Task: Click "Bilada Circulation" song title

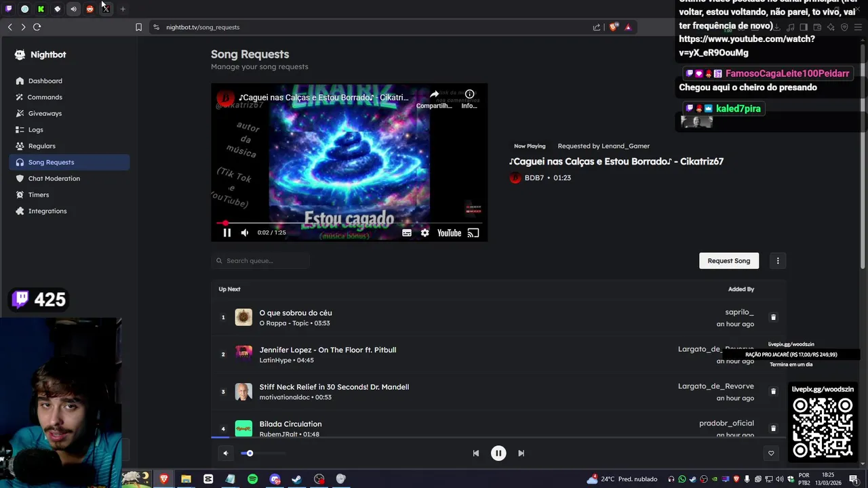Action: 290,424
